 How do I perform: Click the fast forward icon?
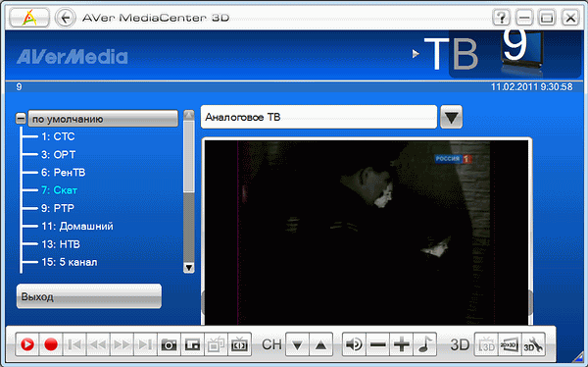pos(122,344)
